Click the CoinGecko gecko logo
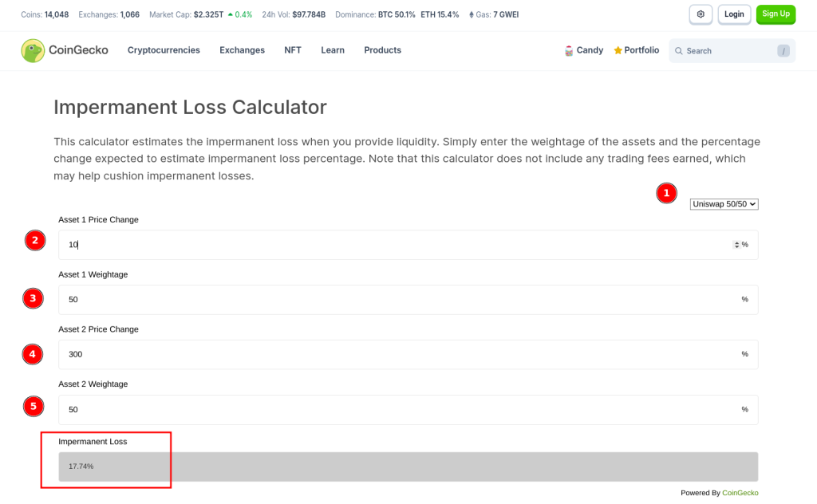Image resolution: width=817 pixels, height=504 pixels. click(x=31, y=50)
